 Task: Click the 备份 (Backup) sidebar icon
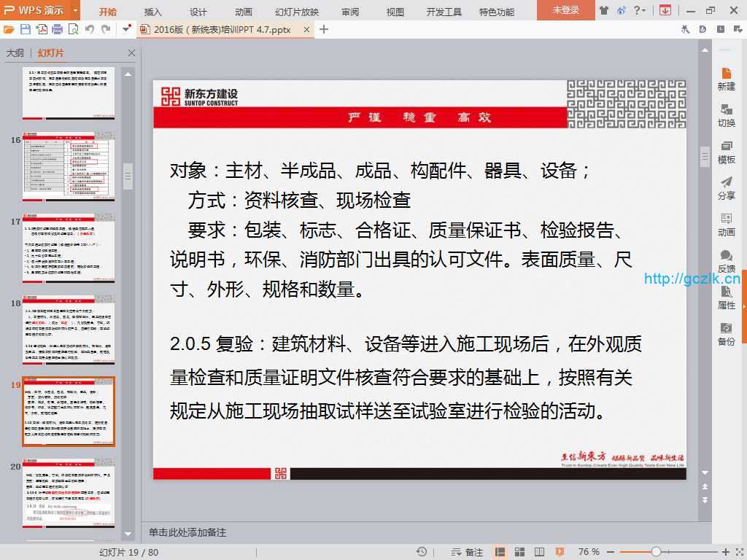(726, 334)
